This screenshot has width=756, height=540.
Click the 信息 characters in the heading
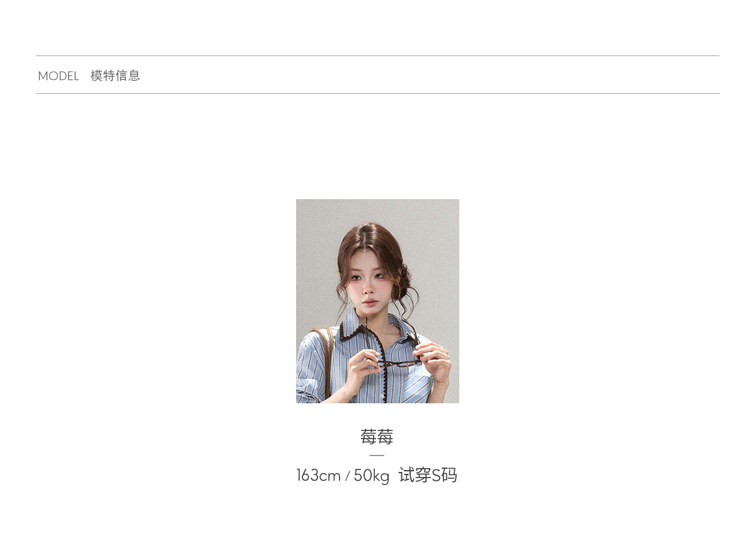click(128, 76)
